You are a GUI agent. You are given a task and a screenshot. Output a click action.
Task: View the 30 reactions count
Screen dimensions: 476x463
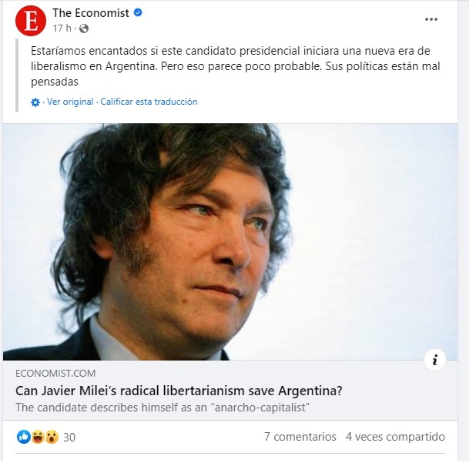point(69,438)
